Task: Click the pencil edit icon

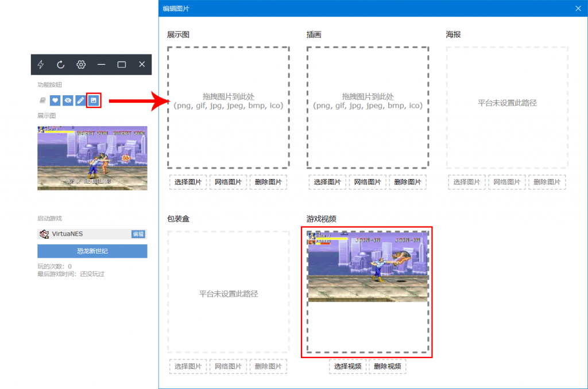Action: (80, 100)
